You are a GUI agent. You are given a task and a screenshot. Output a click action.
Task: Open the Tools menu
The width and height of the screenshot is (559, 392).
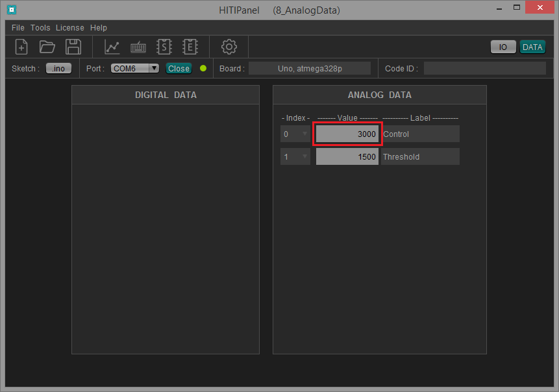pyautogui.click(x=40, y=28)
